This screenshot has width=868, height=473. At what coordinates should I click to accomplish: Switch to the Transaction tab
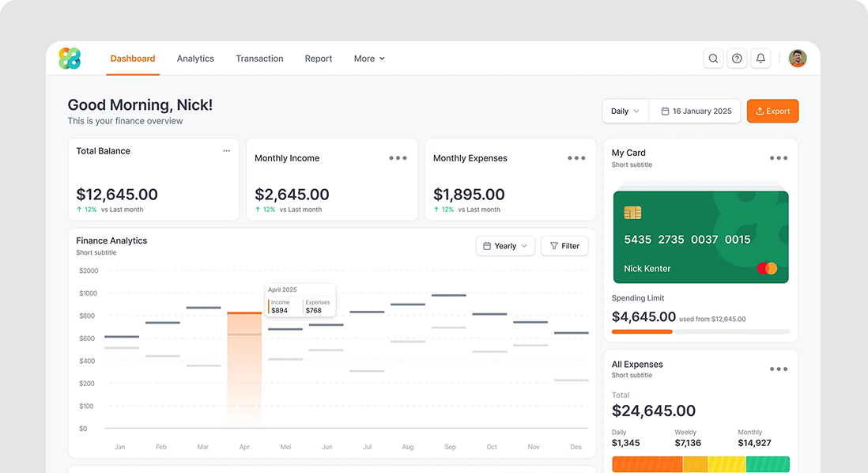[x=259, y=59]
